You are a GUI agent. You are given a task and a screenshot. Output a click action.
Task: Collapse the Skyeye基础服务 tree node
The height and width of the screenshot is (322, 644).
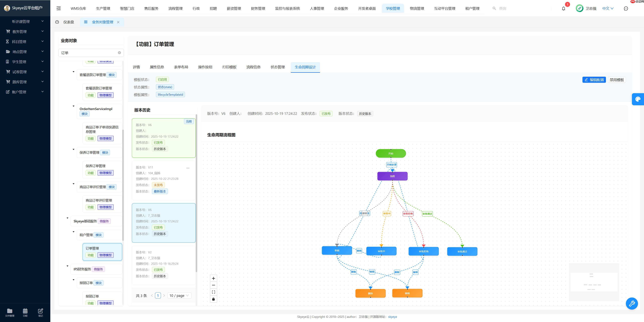(67, 218)
